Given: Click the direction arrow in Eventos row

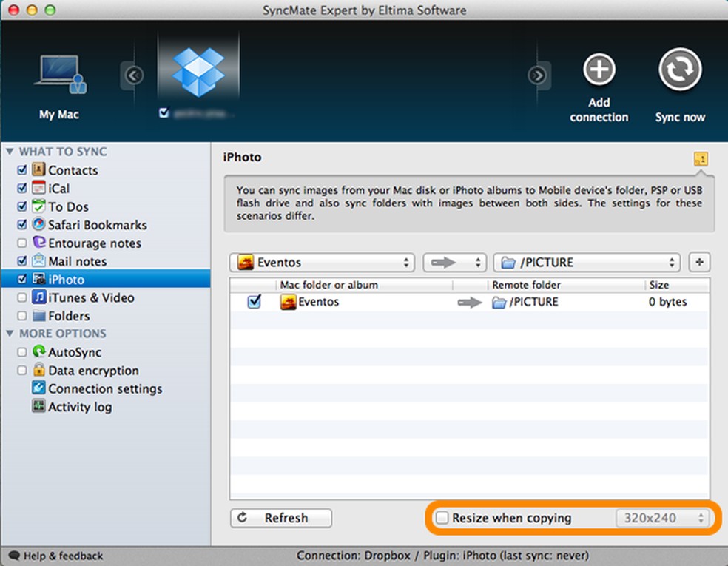Looking at the screenshot, I should pyautogui.click(x=470, y=303).
